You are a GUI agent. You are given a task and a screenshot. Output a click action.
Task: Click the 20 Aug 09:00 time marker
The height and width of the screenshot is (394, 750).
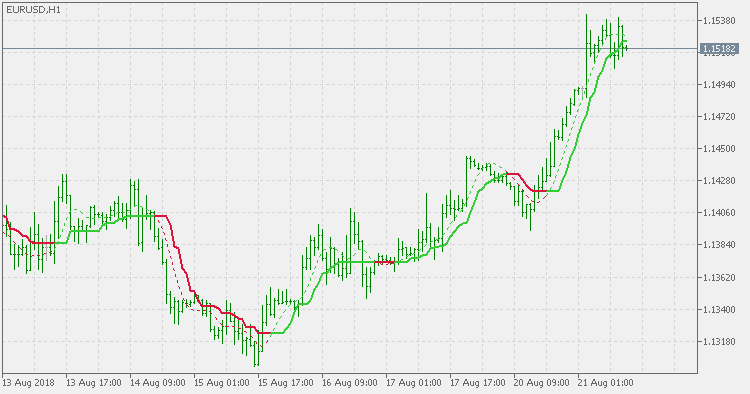[x=542, y=383]
